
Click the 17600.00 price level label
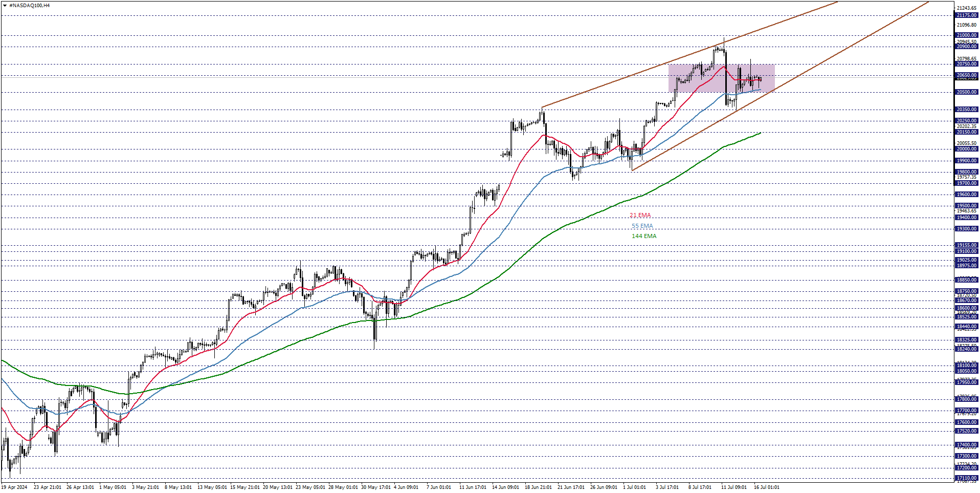[x=967, y=422]
